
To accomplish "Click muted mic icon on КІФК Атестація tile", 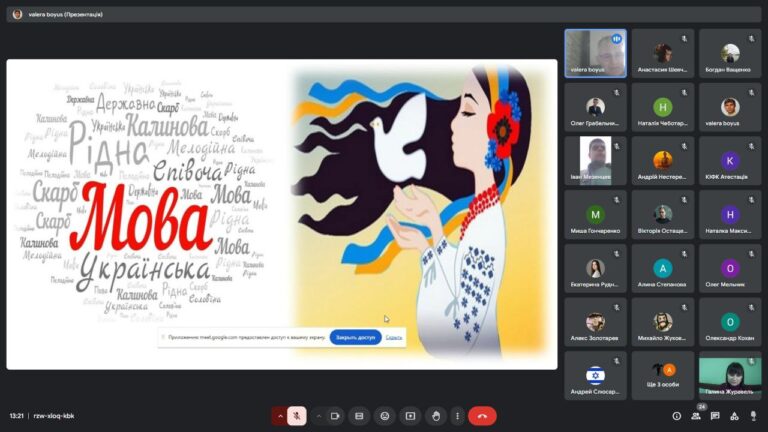I will coord(751,146).
